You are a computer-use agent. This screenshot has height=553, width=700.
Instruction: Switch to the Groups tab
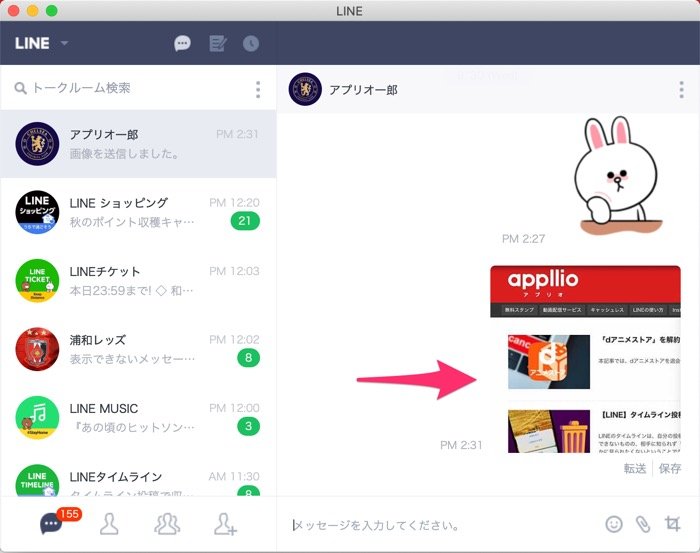pos(167,524)
